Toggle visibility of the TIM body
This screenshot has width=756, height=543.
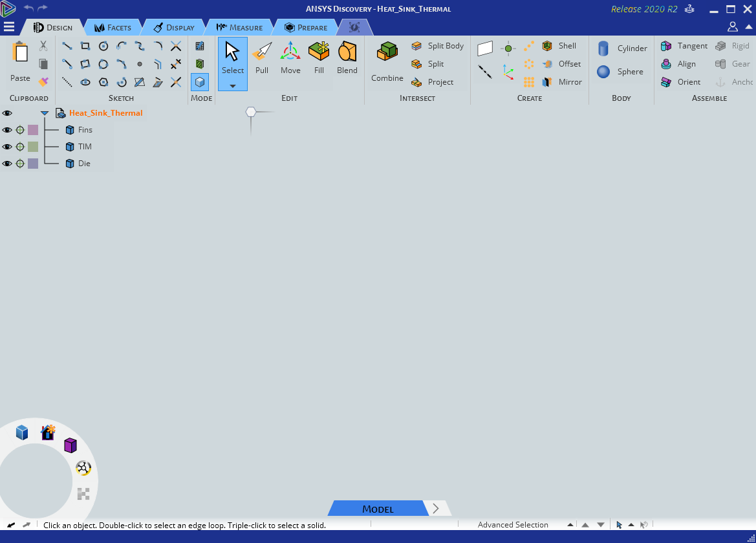click(7, 147)
